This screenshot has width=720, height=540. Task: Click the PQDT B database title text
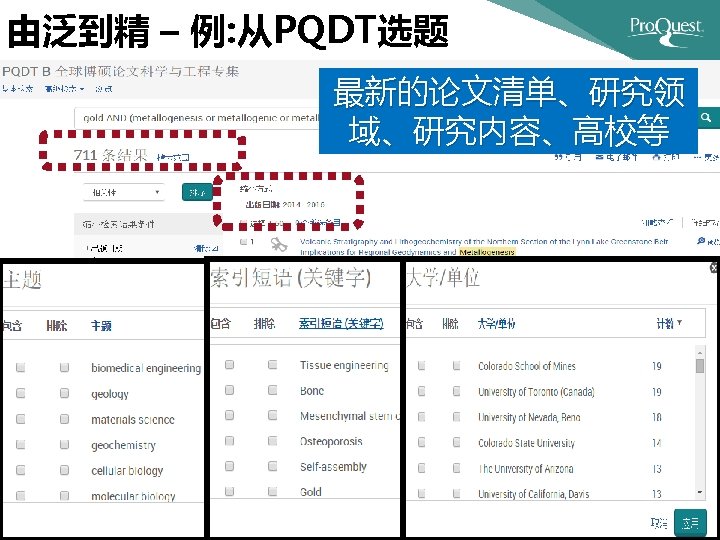[121, 72]
